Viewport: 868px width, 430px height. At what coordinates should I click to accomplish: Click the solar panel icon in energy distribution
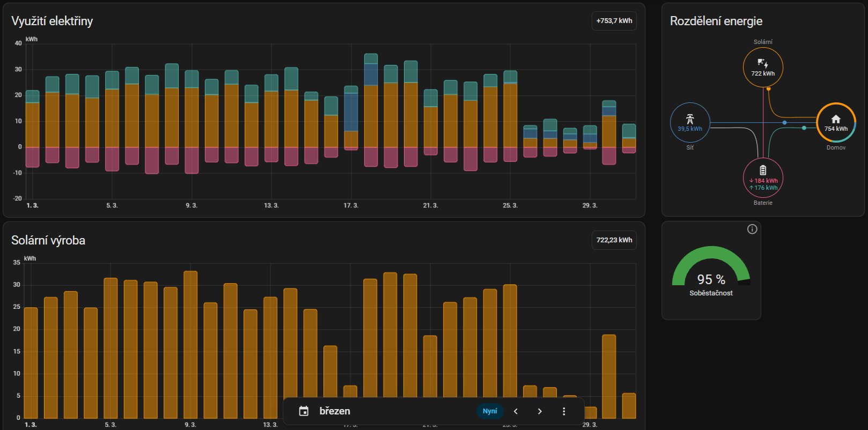pyautogui.click(x=762, y=63)
